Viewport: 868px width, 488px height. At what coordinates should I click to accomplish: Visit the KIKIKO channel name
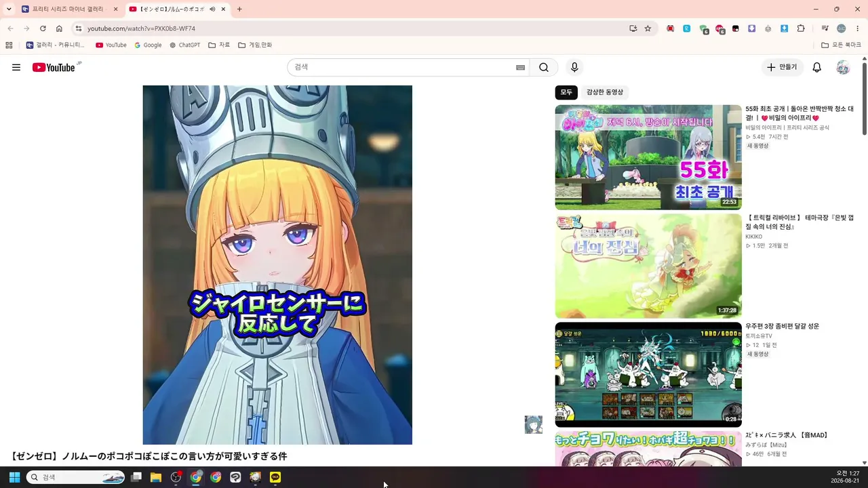click(753, 237)
